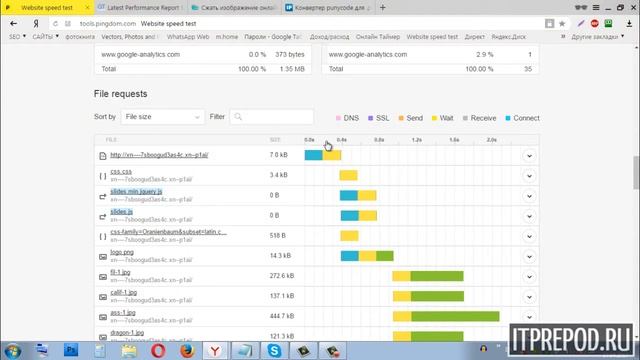This screenshot has height=360, width=640.
Task: Expand details of the logo.png row
Action: click(x=529, y=257)
